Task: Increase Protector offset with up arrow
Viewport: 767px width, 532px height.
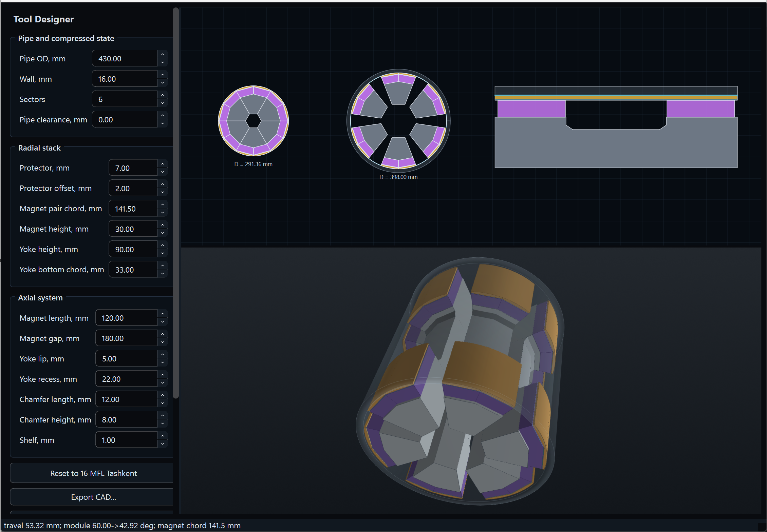Action: pyautogui.click(x=163, y=184)
